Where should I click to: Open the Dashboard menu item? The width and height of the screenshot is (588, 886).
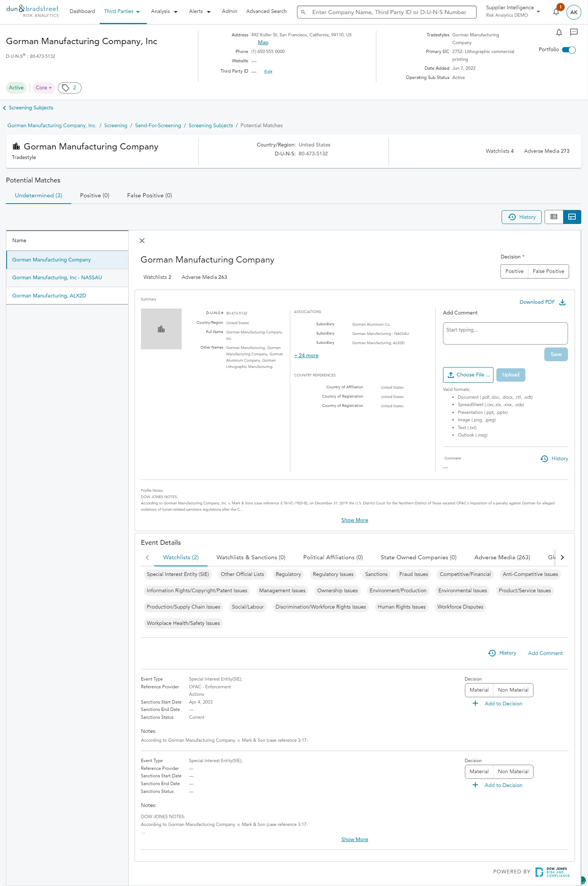pos(82,11)
